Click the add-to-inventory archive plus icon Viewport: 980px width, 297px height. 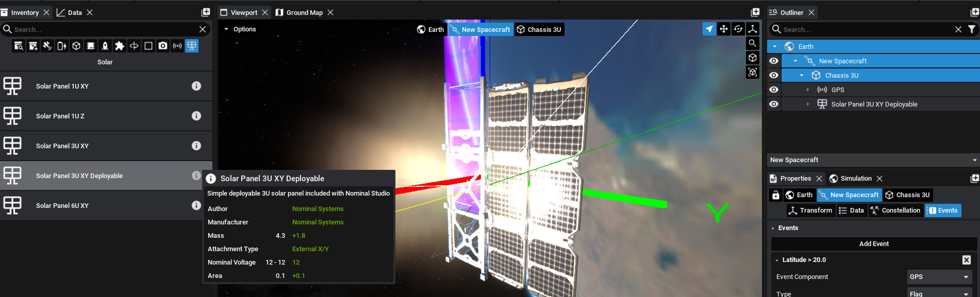33,46
